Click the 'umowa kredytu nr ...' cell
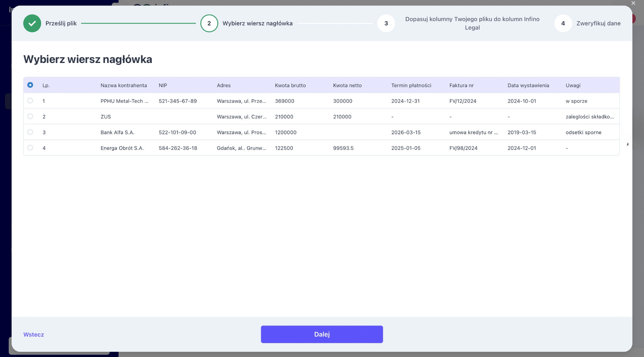This screenshot has height=357, width=644. 474,133
